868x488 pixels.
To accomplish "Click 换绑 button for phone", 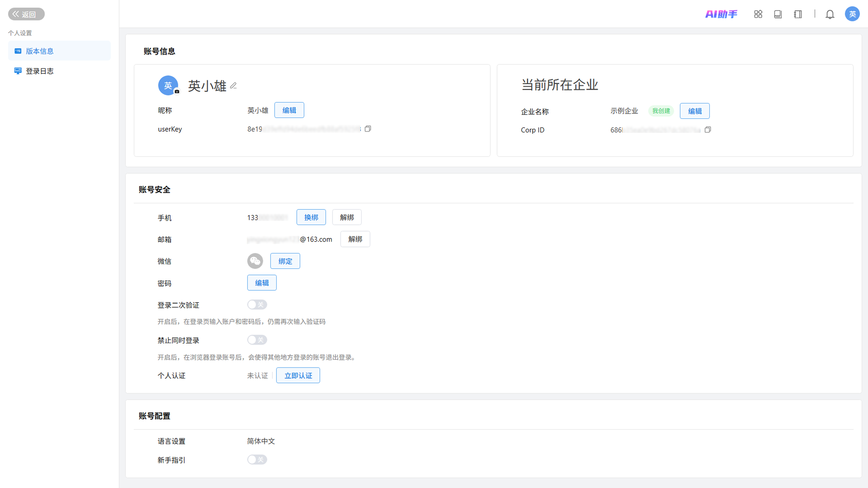I will point(311,218).
